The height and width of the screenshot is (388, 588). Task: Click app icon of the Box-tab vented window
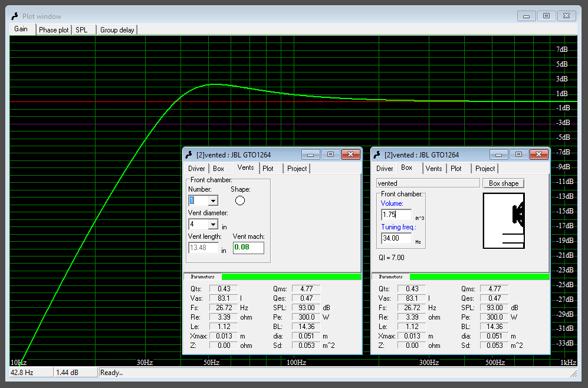(x=377, y=155)
